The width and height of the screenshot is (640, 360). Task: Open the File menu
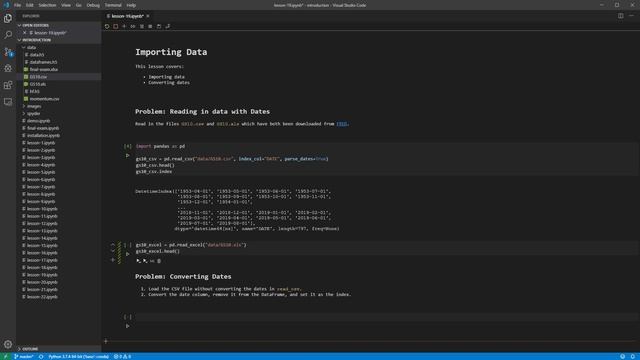(17, 5)
